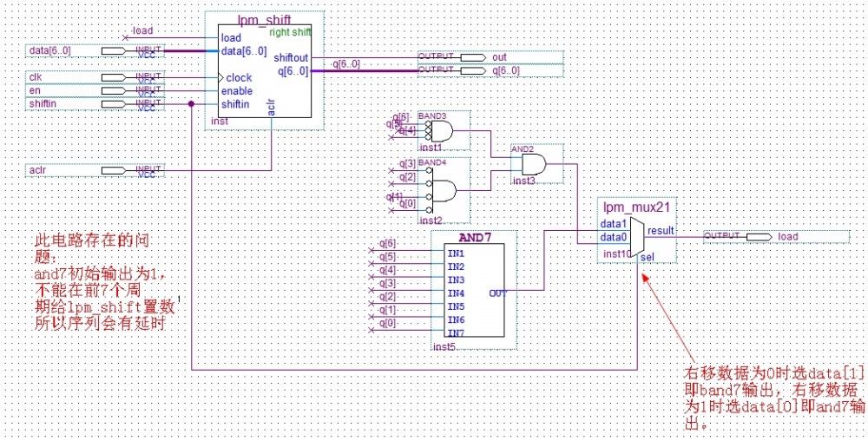The image size is (868, 441).
Task: Select the lpm_shift register block
Action: click(x=265, y=74)
